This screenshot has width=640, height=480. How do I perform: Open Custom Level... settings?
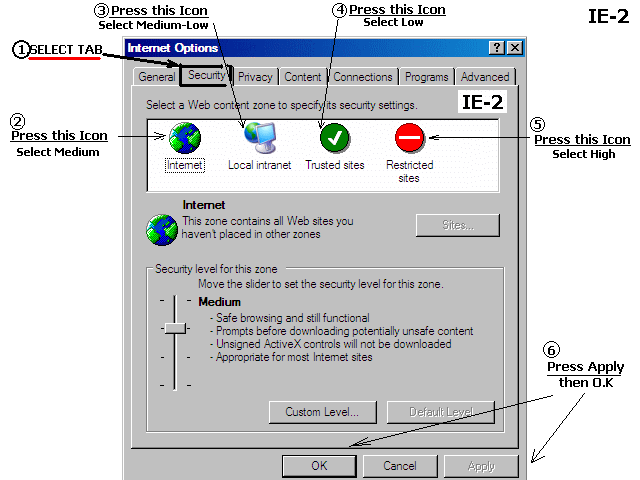pos(322,412)
